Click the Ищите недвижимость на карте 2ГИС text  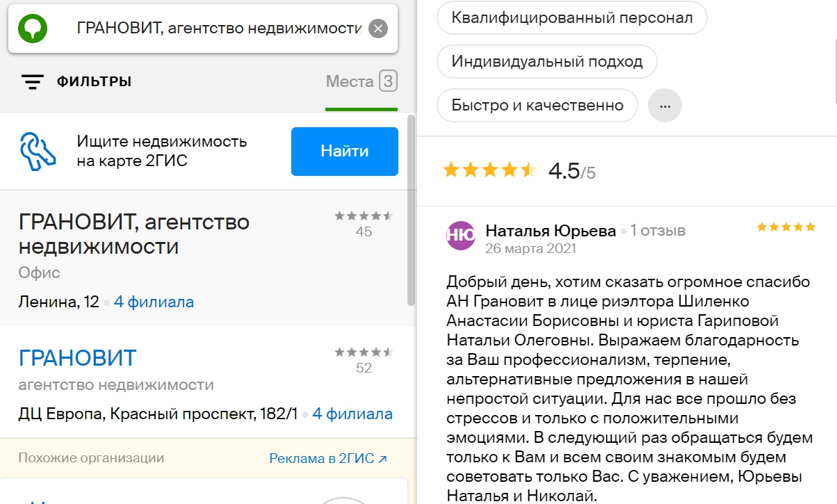click(162, 152)
